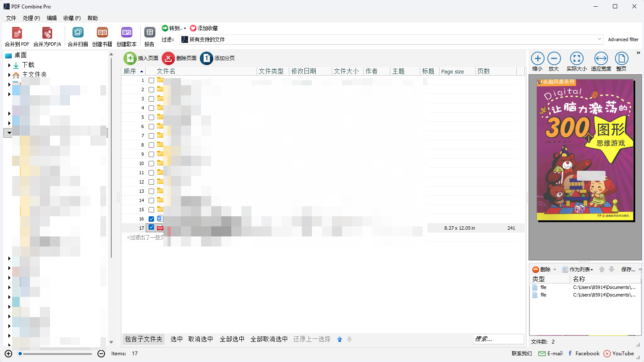Click the 删除页面 red icon
The width and height of the screenshot is (644, 362).
[168, 58]
